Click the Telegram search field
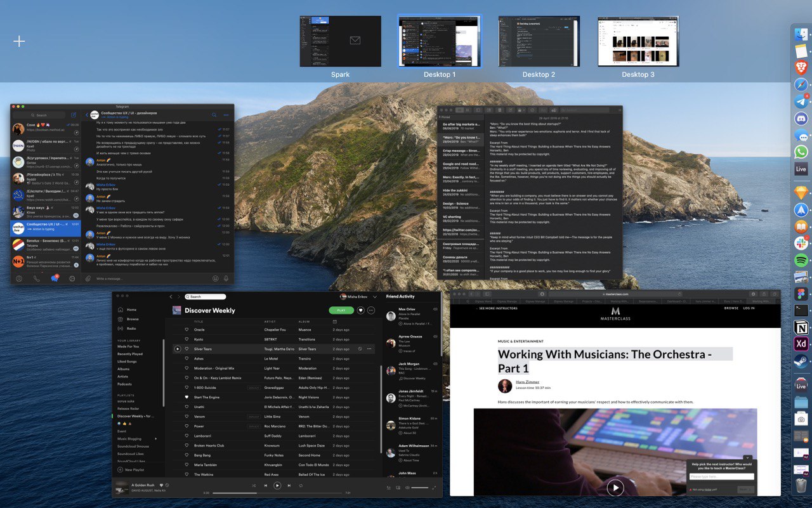The height and width of the screenshot is (508, 812). point(39,115)
